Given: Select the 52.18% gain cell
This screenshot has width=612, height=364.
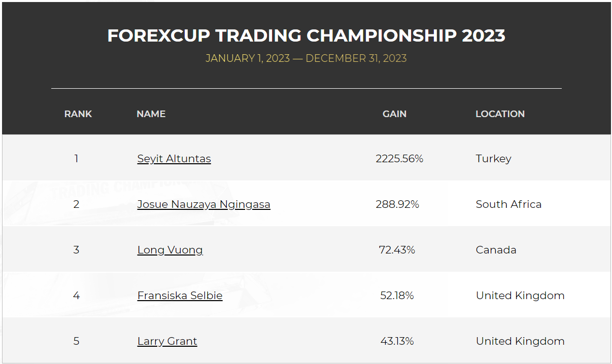Looking at the screenshot, I should coord(397,296).
